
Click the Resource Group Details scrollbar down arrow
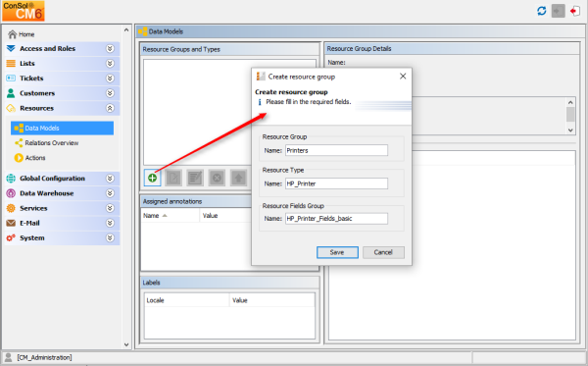pos(570,131)
